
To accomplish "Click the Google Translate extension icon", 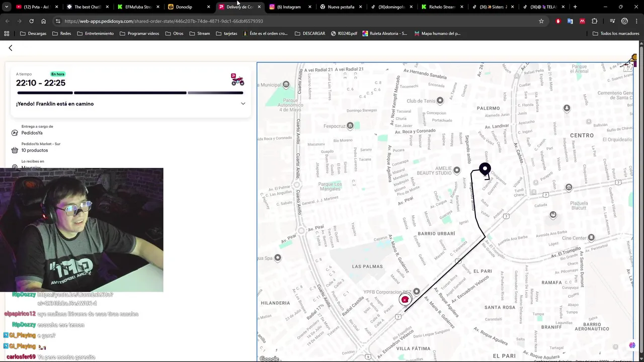I will [x=570, y=21].
